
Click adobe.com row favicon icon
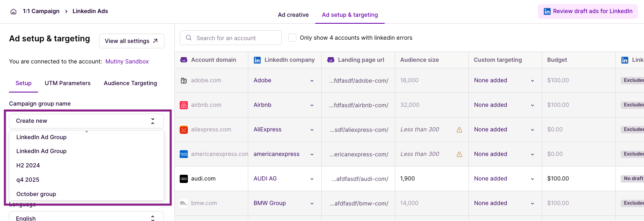[x=184, y=81]
